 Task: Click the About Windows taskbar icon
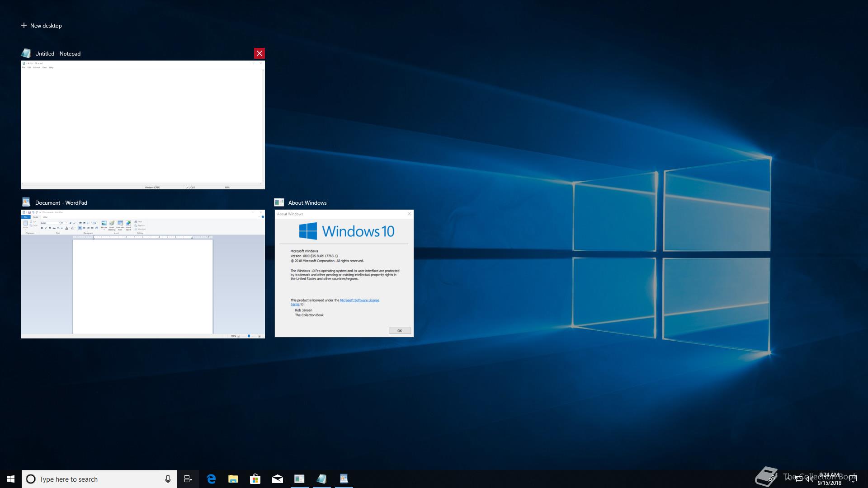pyautogui.click(x=300, y=479)
